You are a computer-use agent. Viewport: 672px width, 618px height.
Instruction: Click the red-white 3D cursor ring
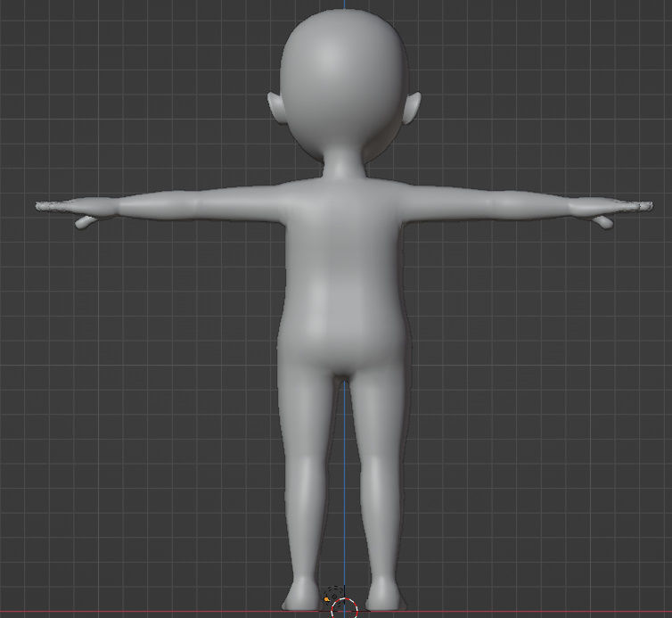[345, 608]
